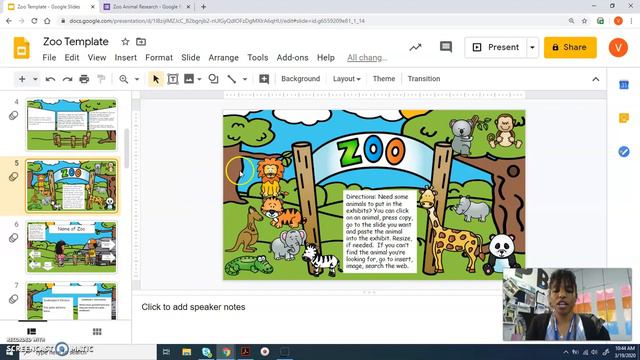Screen dimensions: 640x360
Task: Open the Edit menu
Action: [72, 58]
